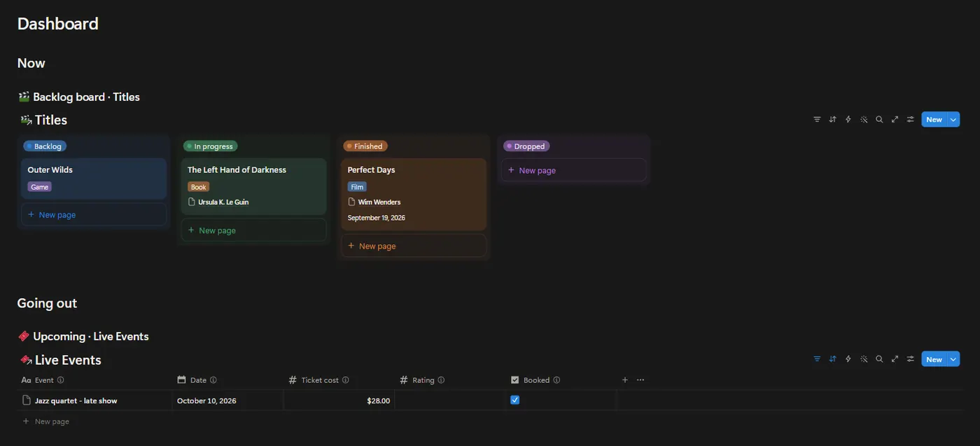The image size is (980, 446).
Task: Click the sort icon in Live Events toolbar
Action: (x=832, y=359)
